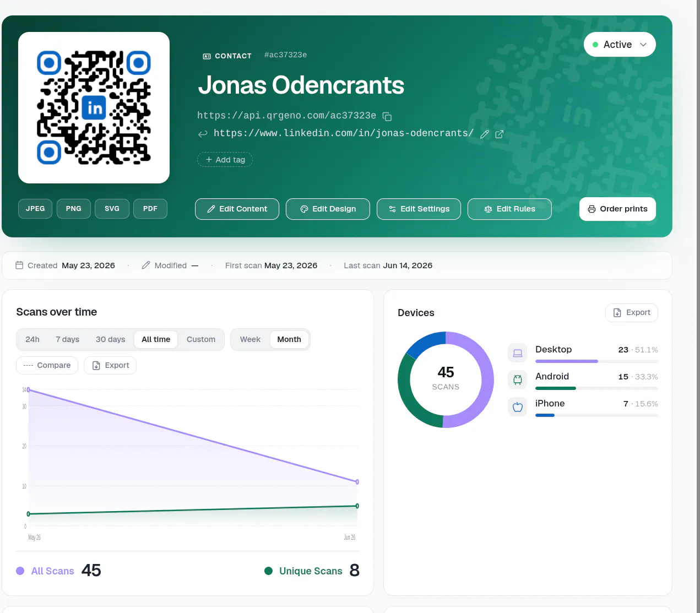Open Edit Content
This screenshot has height=613, width=700.
pos(237,209)
